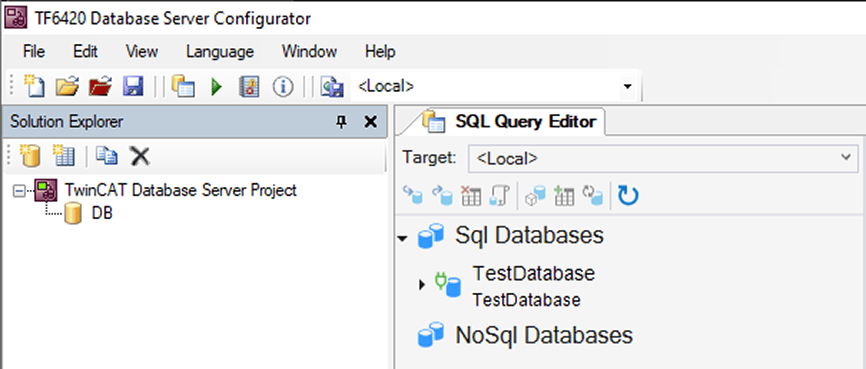The image size is (866, 369).
Task: Click the toolbar icon left of the Local dropdown
Action: [332, 87]
